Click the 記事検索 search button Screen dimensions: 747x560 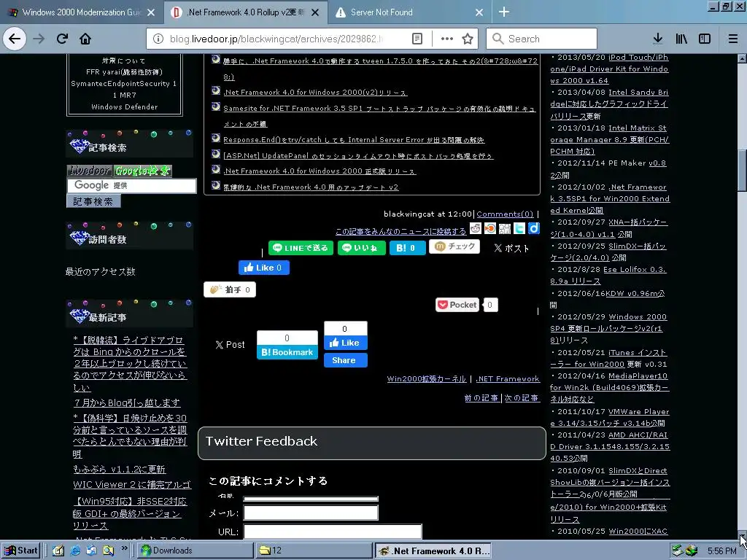coord(93,201)
